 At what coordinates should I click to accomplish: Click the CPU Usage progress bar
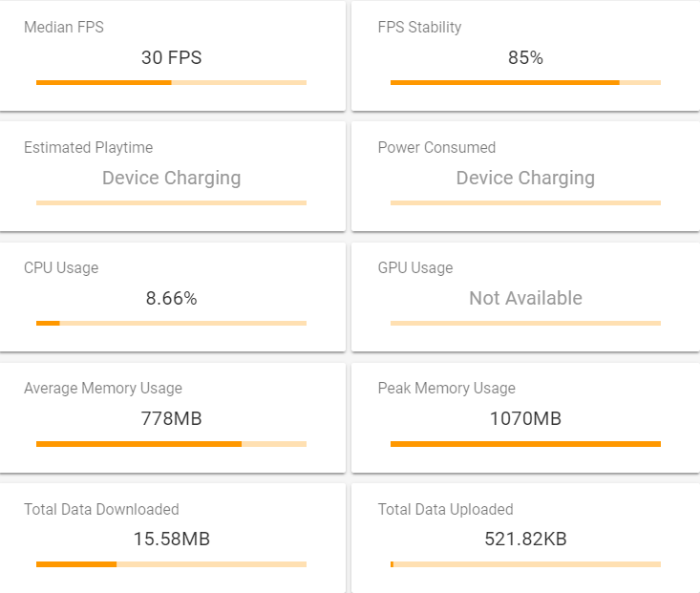coord(172,324)
